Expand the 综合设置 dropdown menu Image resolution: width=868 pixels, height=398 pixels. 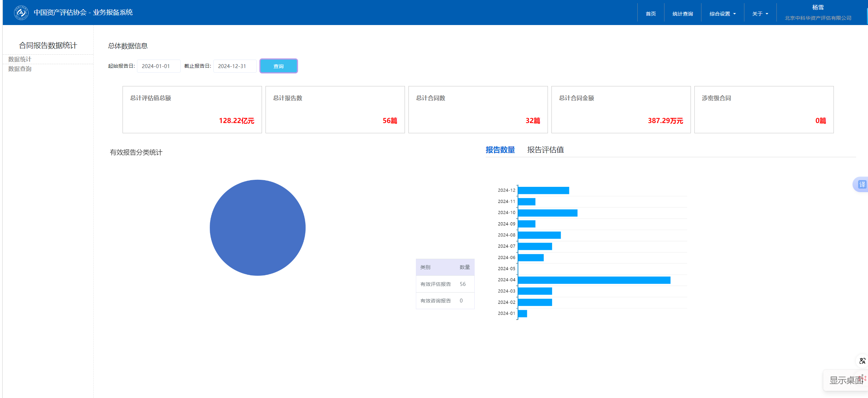click(x=722, y=14)
